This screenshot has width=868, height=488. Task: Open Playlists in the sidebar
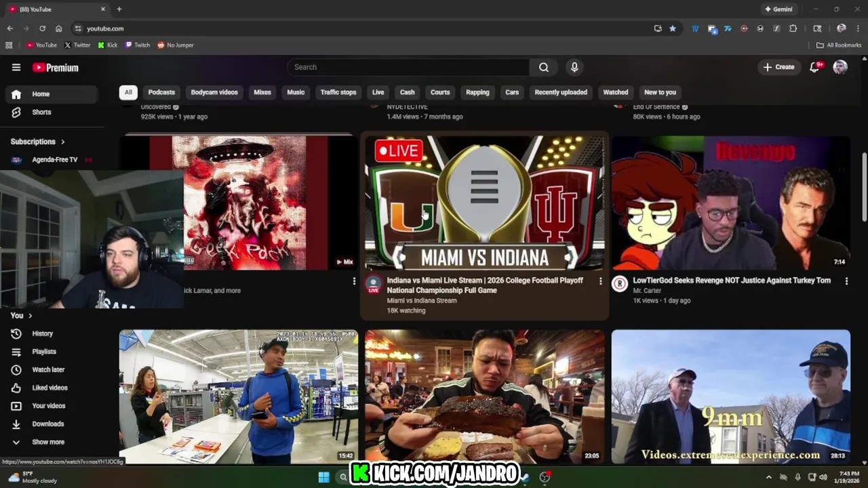point(44,352)
